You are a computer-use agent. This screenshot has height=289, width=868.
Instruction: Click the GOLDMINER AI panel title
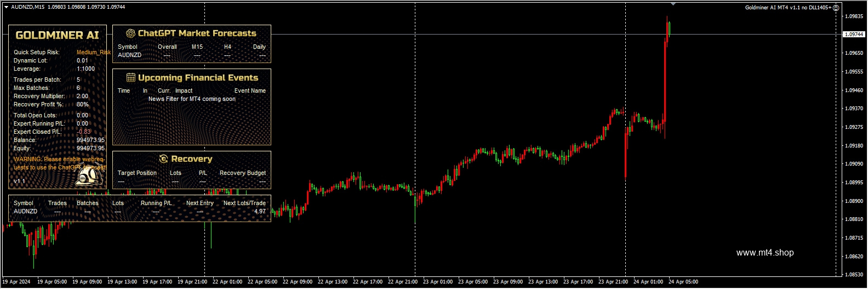click(x=57, y=35)
